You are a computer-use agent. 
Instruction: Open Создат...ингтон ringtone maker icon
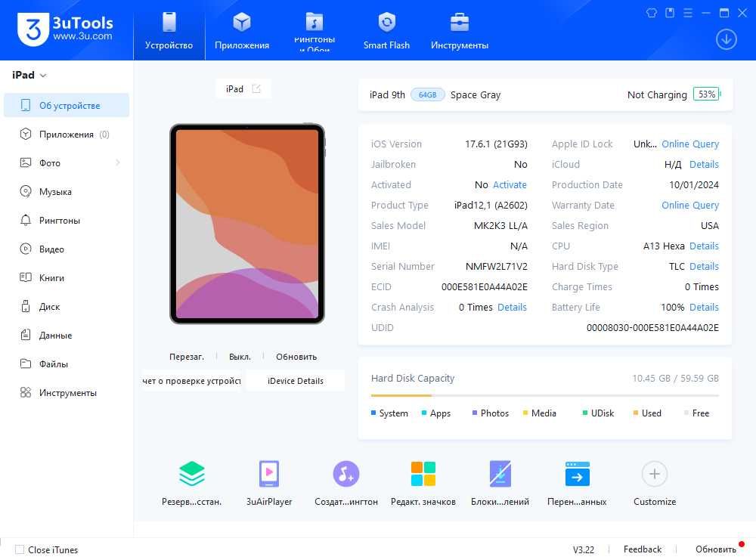coord(345,474)
